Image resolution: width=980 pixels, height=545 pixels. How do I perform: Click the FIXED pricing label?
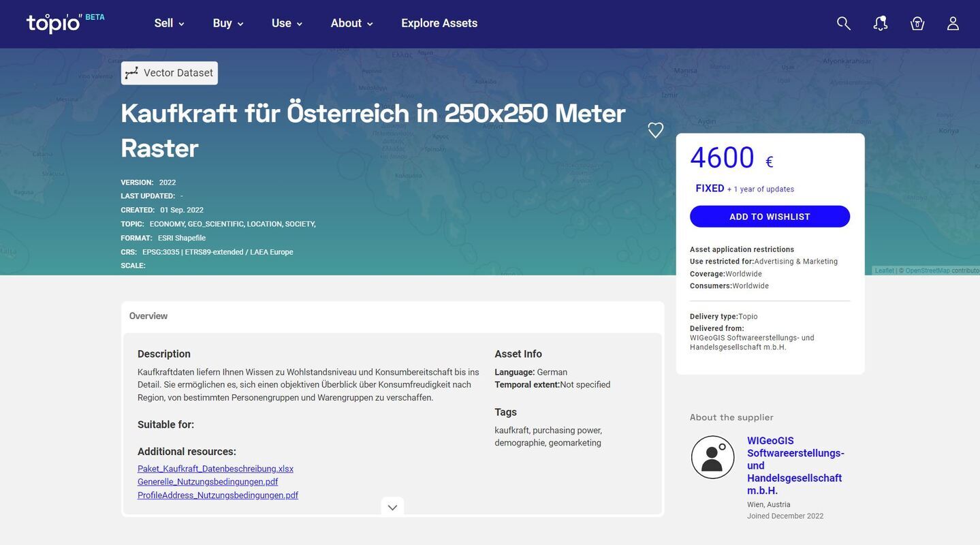(x=710, y=189)
